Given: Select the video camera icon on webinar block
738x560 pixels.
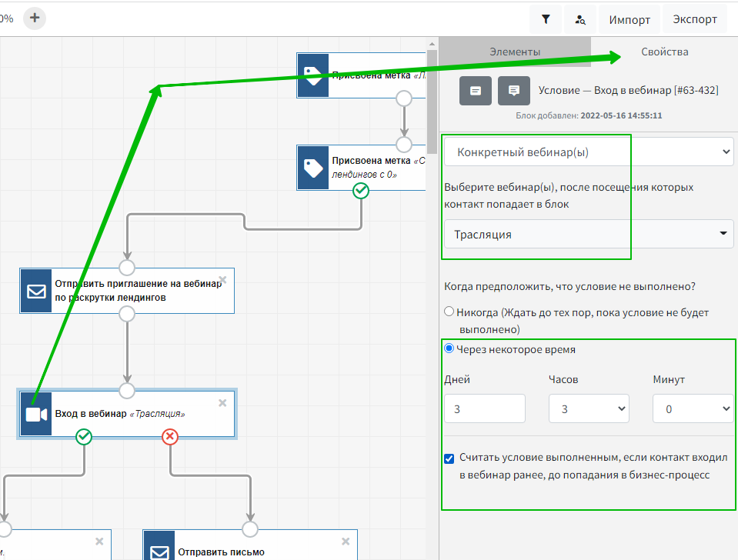Looking at the screenshot, I should coord(35,414).
